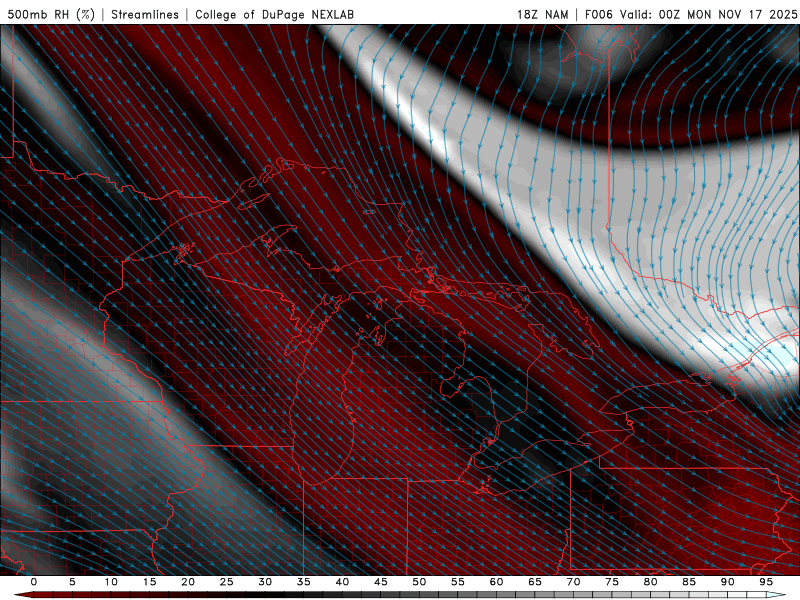The image size is (800, 600).
Task: Click the '45' colorbar label
Action: click(x=381, y=582)
